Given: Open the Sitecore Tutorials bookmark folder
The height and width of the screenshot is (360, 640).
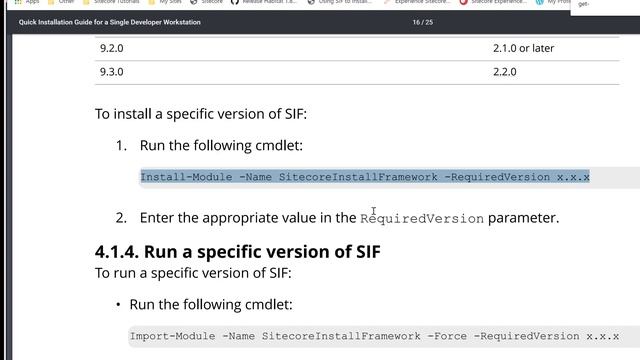Looking at the screenshot, I should coord(111,2).
